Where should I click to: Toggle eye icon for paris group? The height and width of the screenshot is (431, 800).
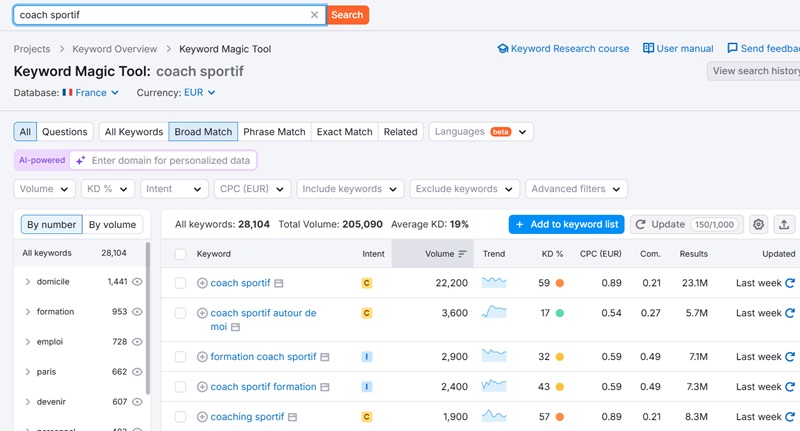tap(137, 372)
